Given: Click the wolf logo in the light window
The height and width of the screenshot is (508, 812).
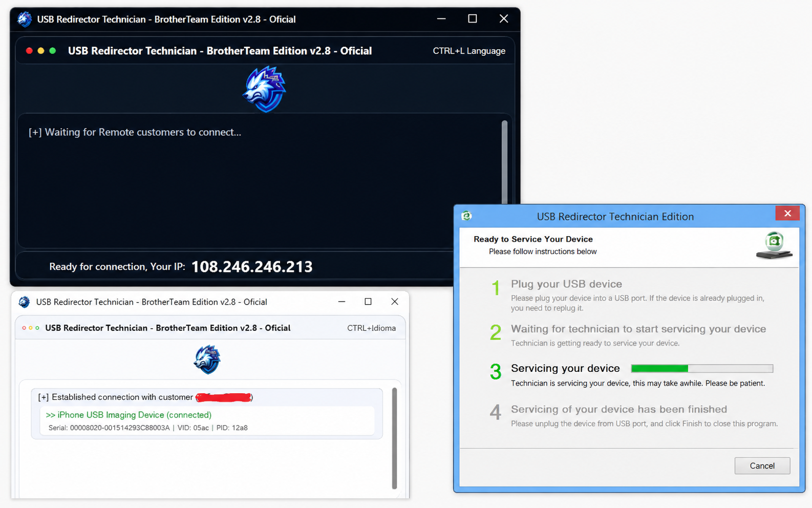Looking at the screenshot, I should click(207, 359).
